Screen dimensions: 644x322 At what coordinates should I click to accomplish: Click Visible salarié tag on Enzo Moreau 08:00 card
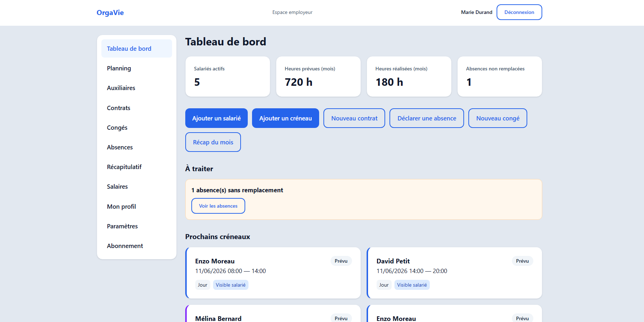231,285
